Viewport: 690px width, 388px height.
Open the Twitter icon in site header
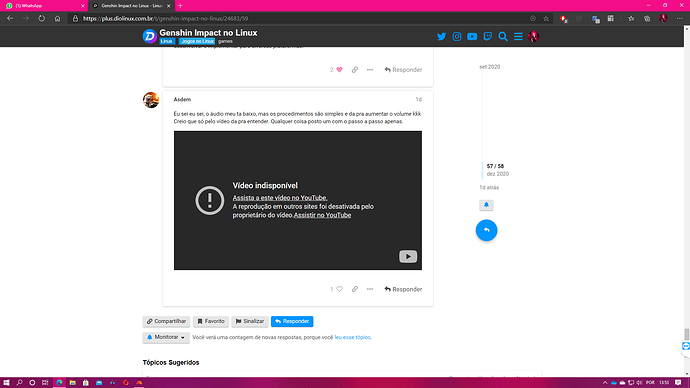click(441, 37)
